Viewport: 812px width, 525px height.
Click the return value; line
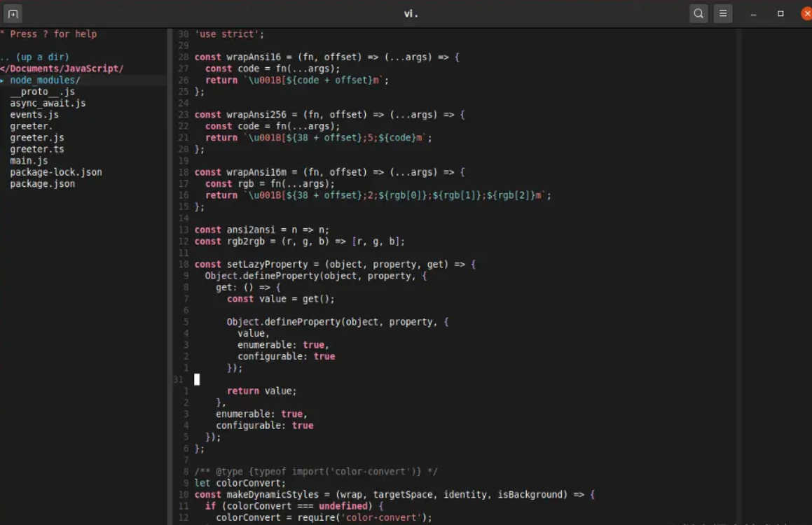[261, 391]
